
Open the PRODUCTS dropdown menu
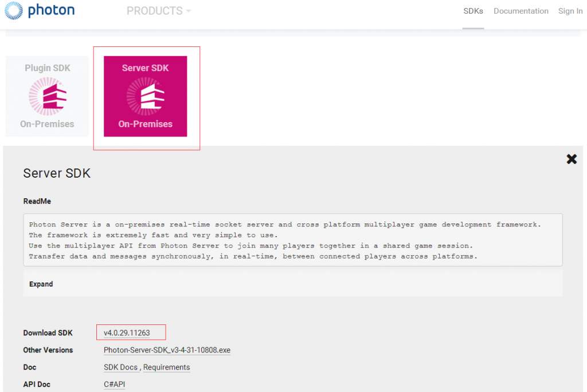159,11
